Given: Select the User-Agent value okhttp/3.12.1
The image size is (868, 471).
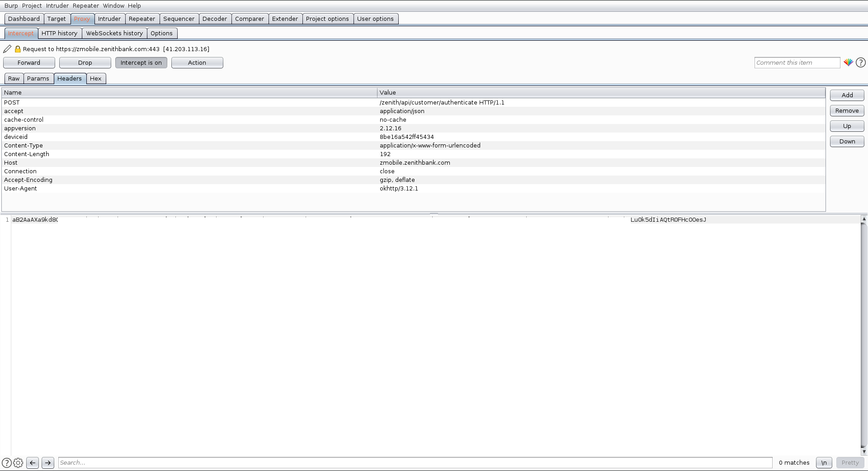Looking at the screenshot, I should coord(399,188).
